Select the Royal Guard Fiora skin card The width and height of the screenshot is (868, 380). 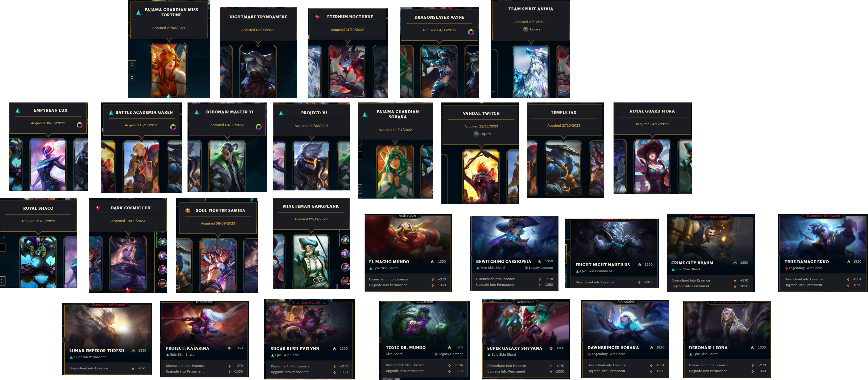tap(652, 166)
